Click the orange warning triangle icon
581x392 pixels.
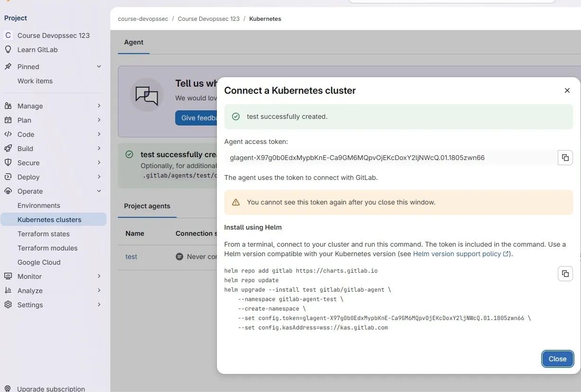tap(236, 202)
